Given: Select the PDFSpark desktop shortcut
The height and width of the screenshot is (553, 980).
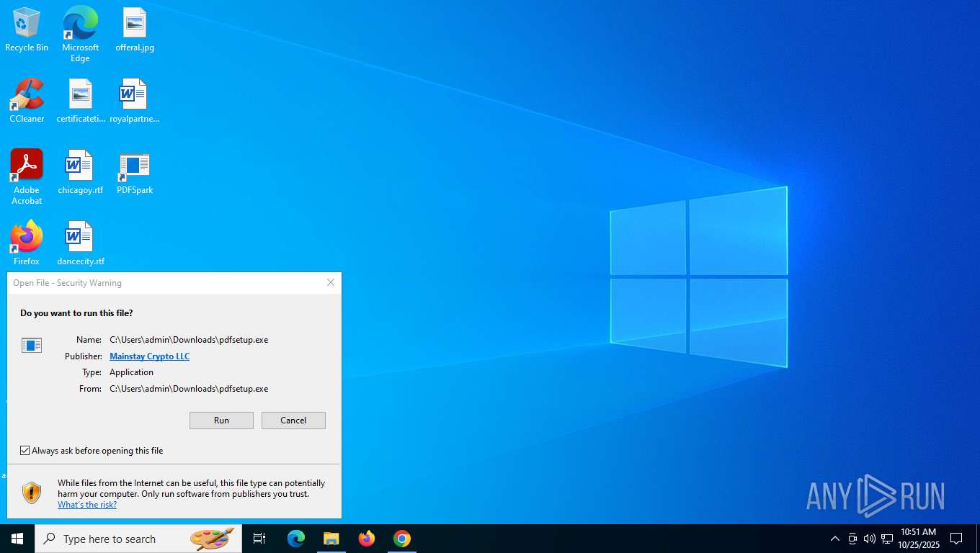Looking at the screenshot, I should pyautogui.click(x=135, y=172).
